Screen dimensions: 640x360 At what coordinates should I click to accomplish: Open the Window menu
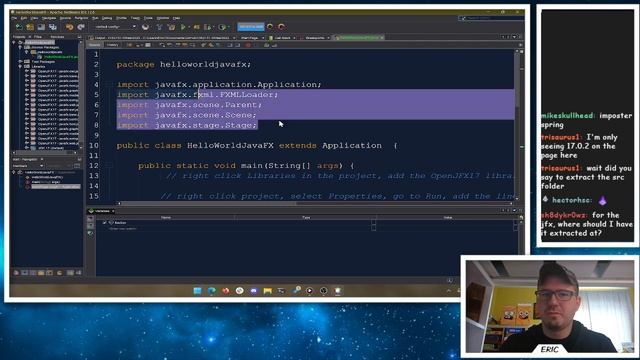pos(162,18)
